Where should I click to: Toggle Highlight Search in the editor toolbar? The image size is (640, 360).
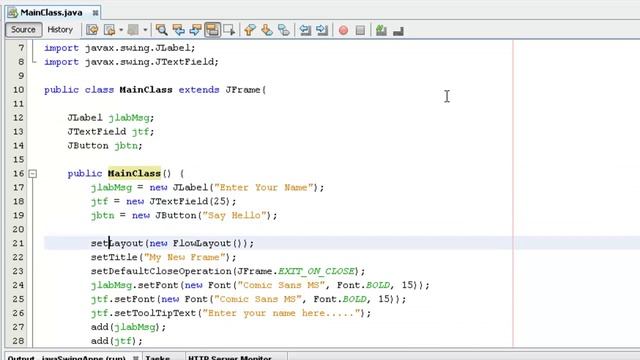tap(212, 30)
